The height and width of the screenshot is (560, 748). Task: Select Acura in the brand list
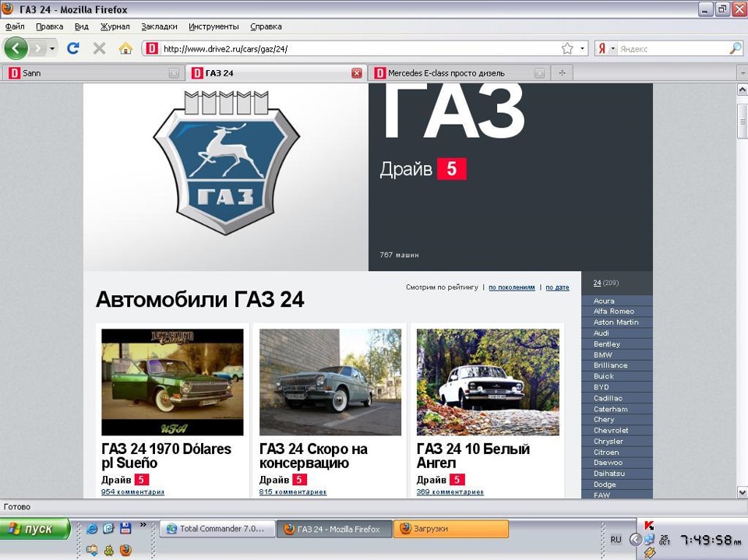click(604, 301)
